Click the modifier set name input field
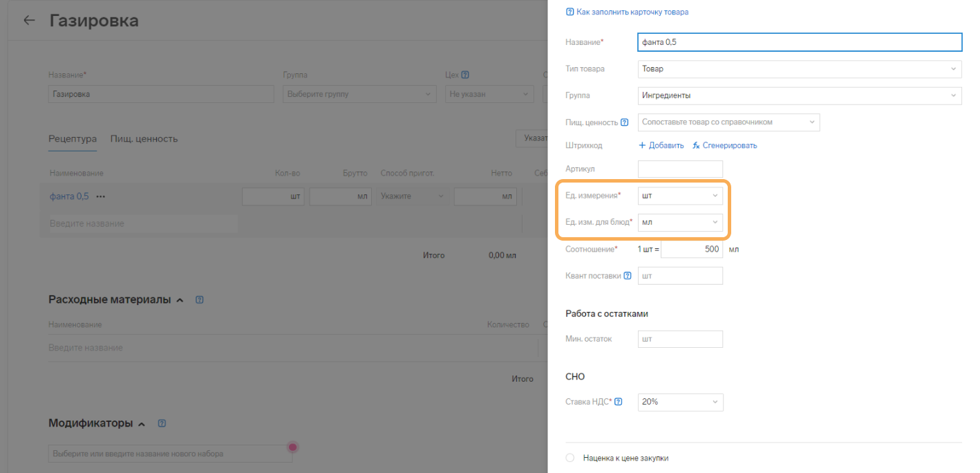The height and width of the screenshot is (473, 980). [x=170, y=454]
